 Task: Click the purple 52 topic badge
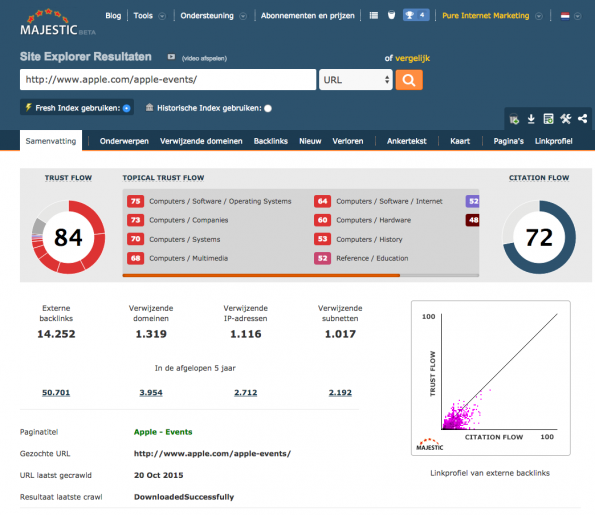[x=472, y=201]
